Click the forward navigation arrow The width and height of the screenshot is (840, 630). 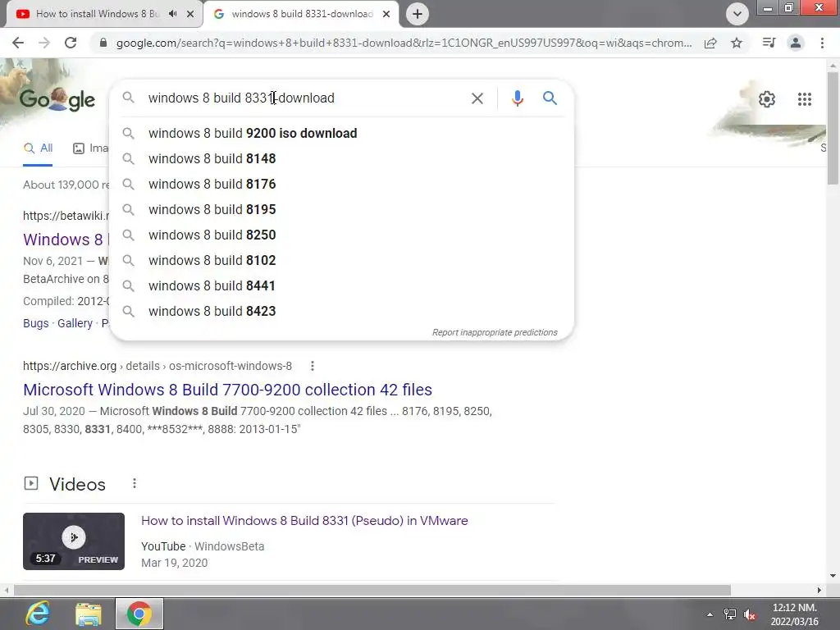coord(44,43)
